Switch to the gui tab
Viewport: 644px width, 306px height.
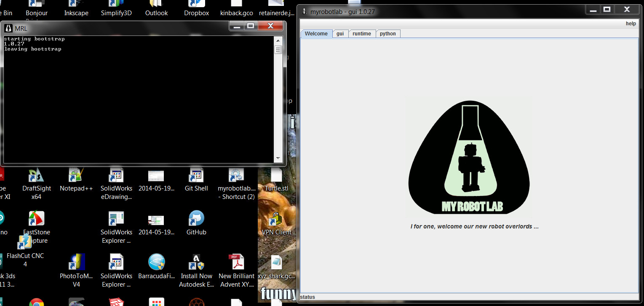[x=340, y=34]
